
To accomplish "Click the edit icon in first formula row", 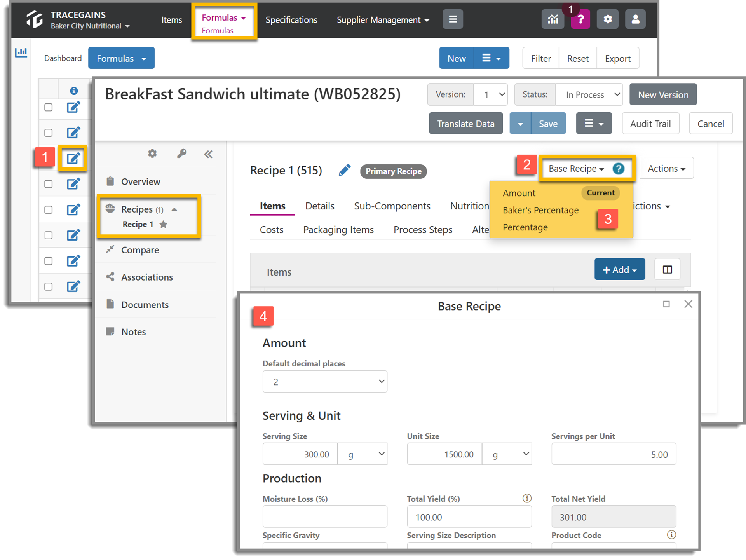I will pyautogui.click(x=73, y=107).
